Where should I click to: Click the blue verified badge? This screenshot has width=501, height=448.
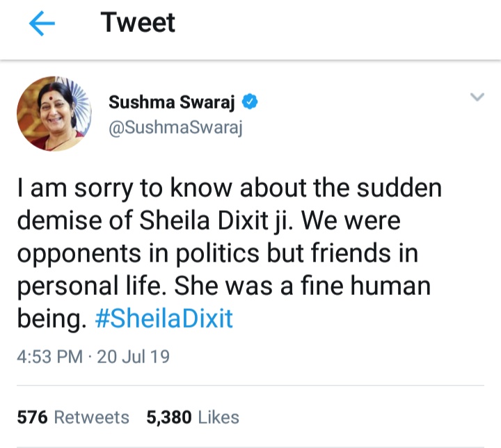[x=250, y=102]
